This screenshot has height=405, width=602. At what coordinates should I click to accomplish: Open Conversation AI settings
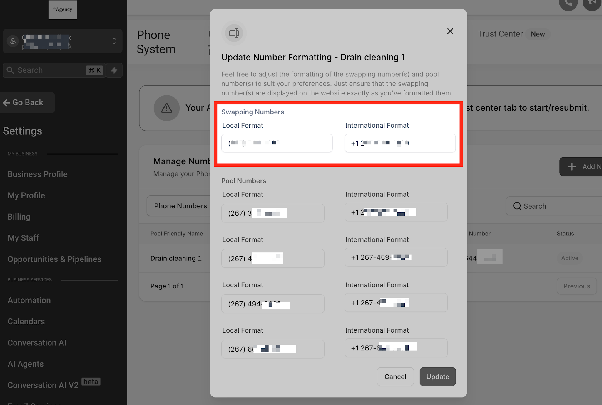[x=37, y=342]
